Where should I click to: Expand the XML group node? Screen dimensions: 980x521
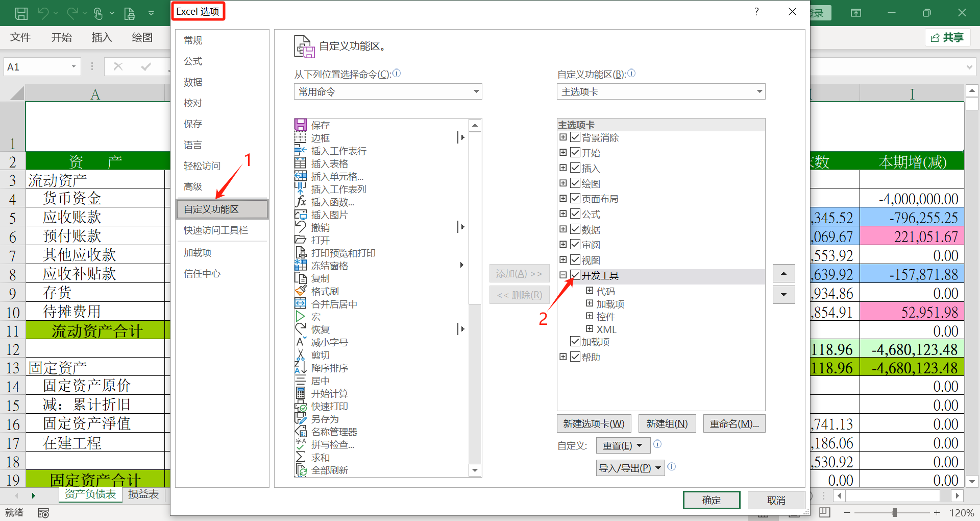pos(590,328)
